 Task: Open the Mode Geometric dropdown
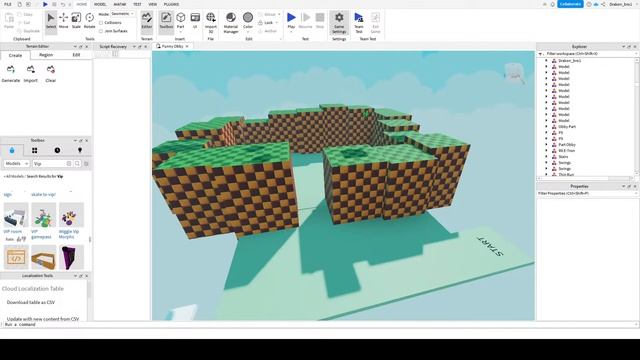coord(122,14)
